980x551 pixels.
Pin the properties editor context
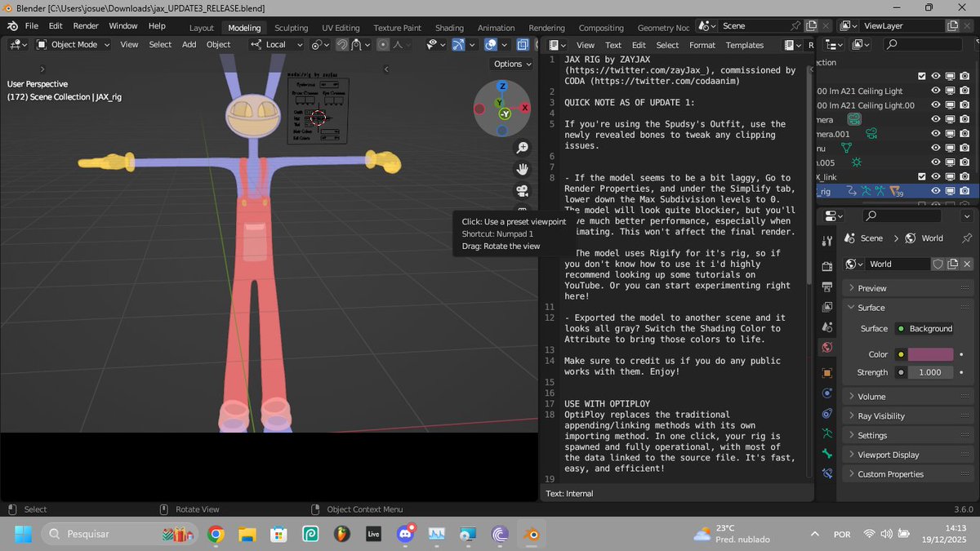(x=966, y=238)
